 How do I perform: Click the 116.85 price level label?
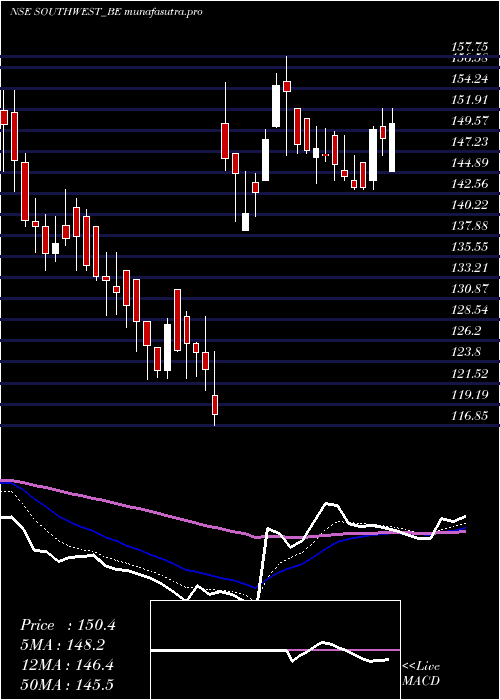click(469, 416)
